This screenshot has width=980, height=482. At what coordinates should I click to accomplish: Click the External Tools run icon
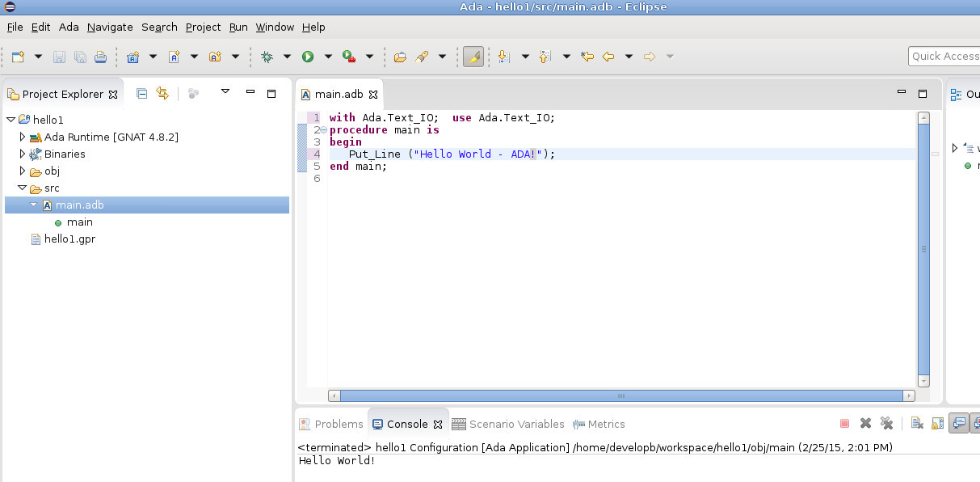349,57
